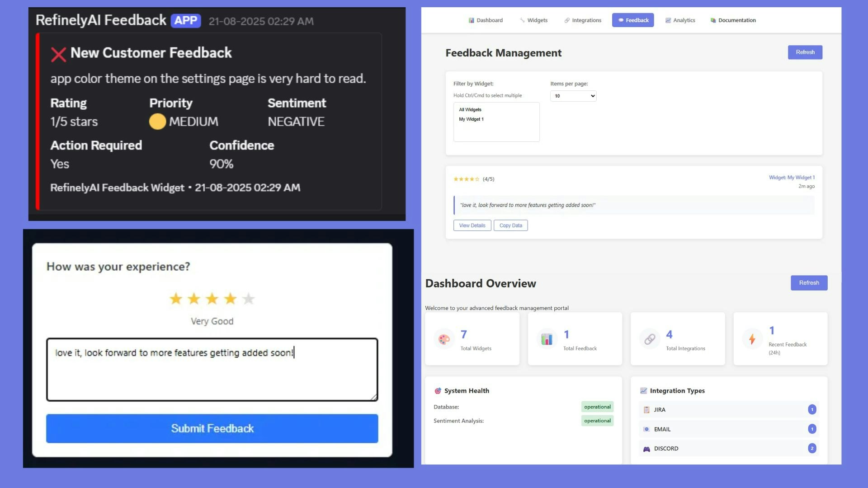Click the JIRA integration icon
868x488 pixels.
(646, 410)
